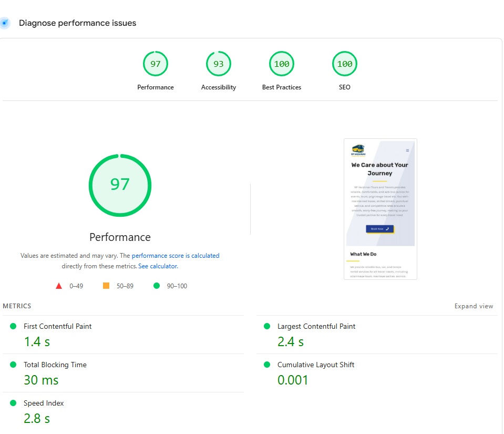Select the Best Practices score gauge
This screenshot has width=504, height=434.
282,64
